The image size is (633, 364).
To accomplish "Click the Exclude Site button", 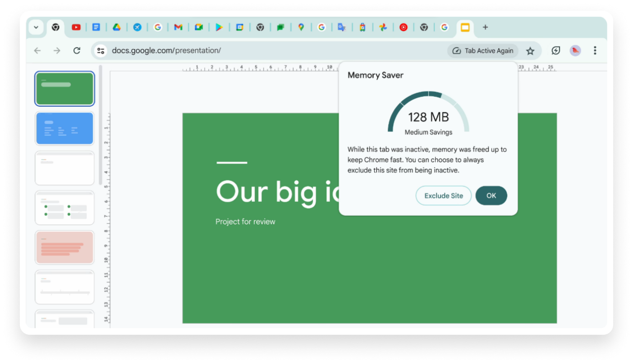I will (x=443, y=196).
